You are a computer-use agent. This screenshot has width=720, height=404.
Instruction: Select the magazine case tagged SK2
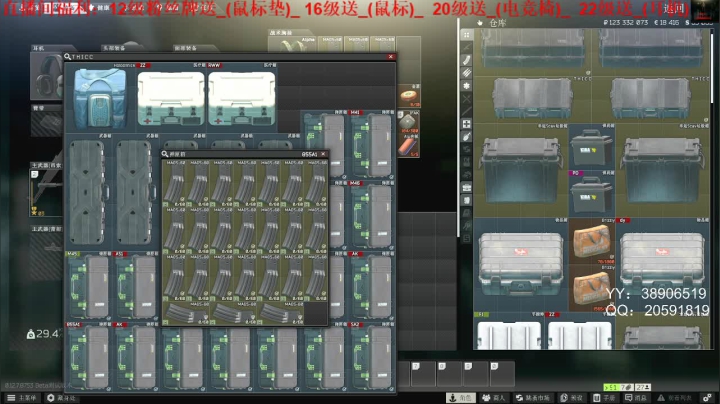click(x=371, y=357)
